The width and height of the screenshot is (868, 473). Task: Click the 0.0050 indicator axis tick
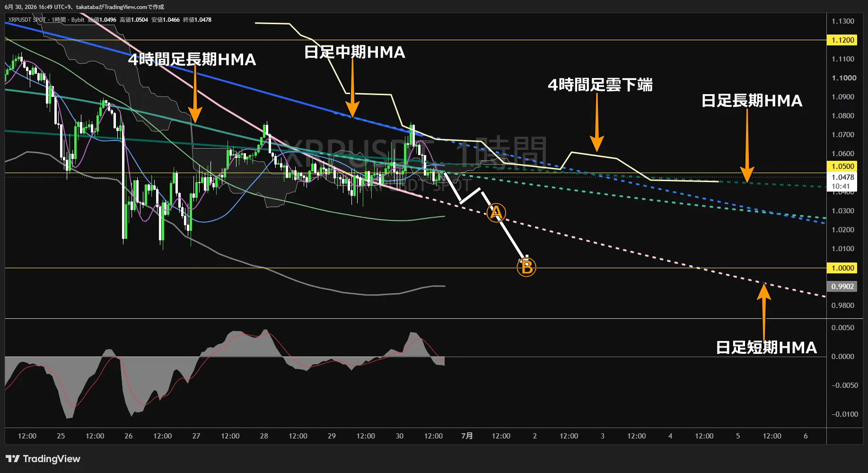pos(843,328)
